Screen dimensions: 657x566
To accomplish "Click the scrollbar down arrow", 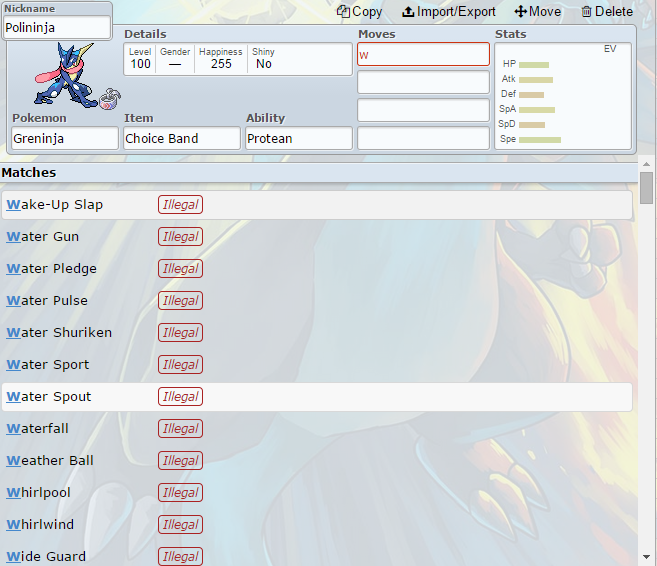I will coord(647,557).
